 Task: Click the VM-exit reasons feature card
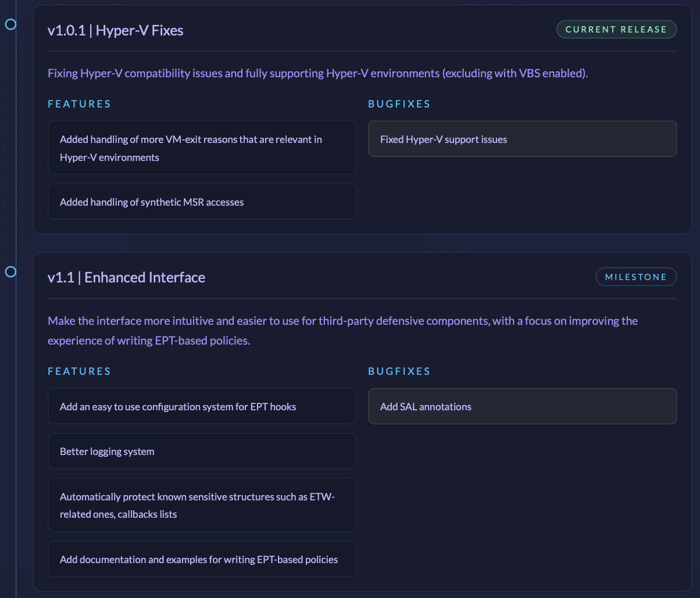coord(202,148)
